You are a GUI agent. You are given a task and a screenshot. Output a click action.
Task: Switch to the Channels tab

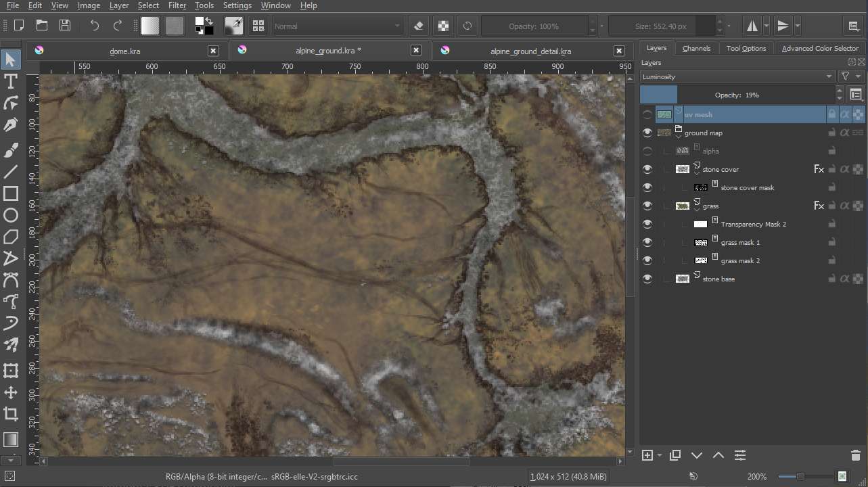tap(696, 48)
